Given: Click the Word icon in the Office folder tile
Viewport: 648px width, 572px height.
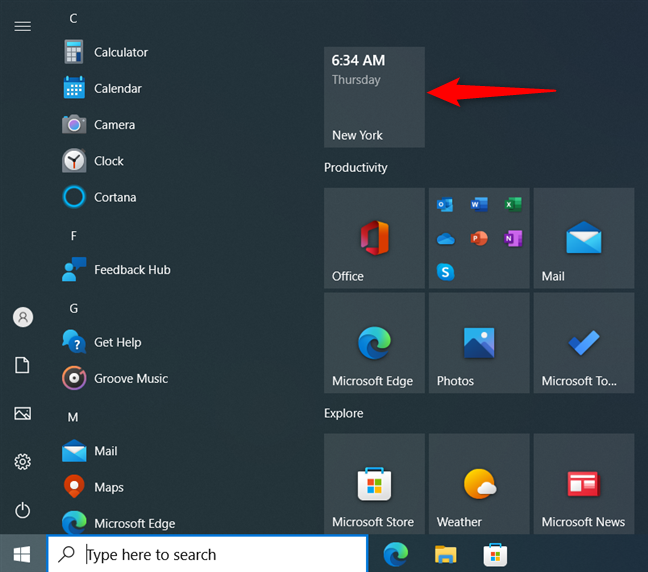Looking at the screenshot, I should click(x=479, y=205).
